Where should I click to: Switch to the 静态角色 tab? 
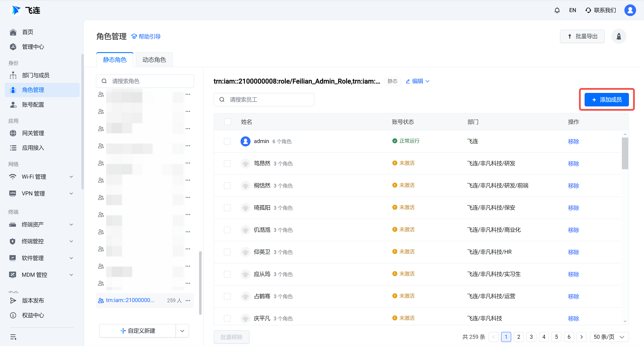[x=115, y=60]
